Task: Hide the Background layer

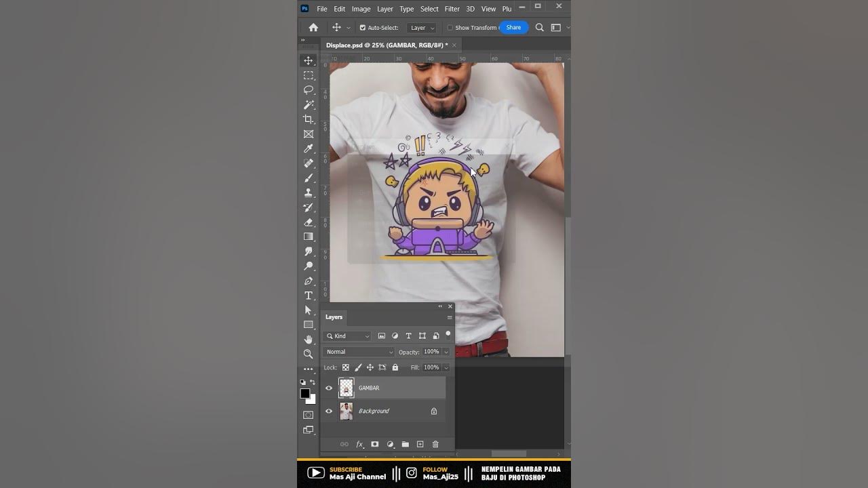Action: click(329, 411)
